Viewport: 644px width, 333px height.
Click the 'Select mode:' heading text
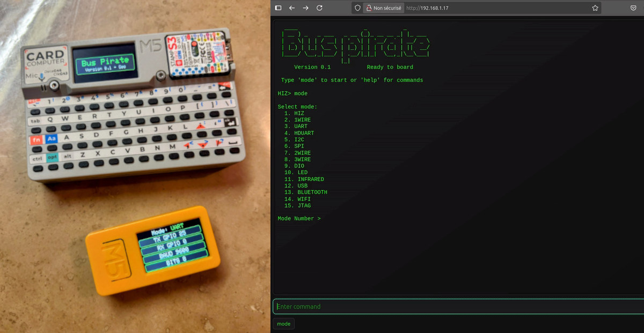[297, 107]
